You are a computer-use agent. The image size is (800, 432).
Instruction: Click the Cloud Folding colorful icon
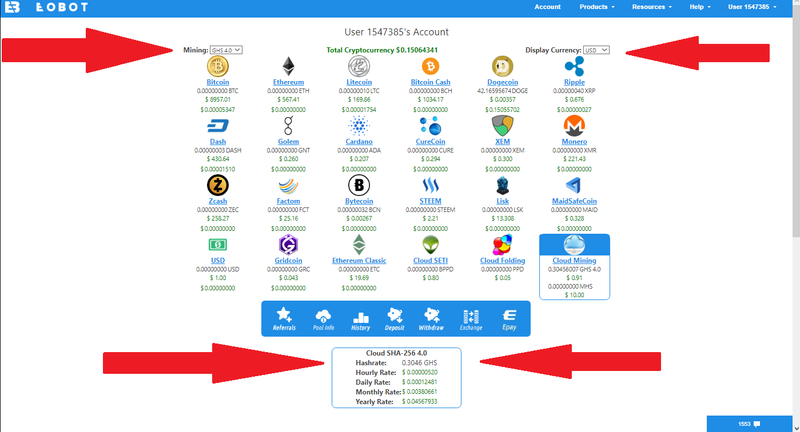coord(502,245)
